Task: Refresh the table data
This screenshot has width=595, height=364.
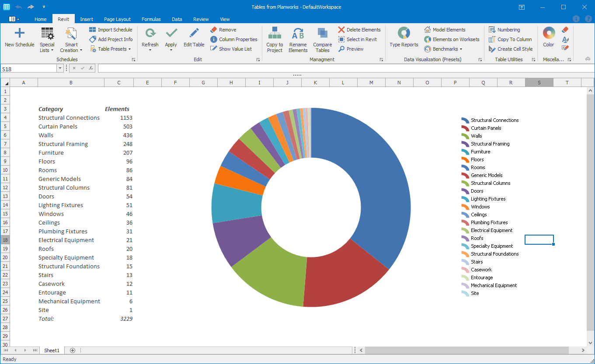Action: point(150,38)
